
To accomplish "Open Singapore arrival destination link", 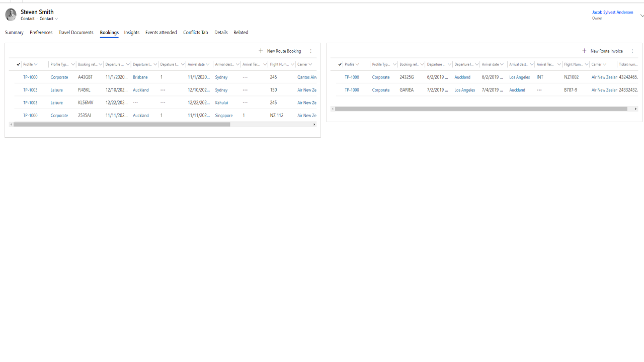I will coord(224,115).
